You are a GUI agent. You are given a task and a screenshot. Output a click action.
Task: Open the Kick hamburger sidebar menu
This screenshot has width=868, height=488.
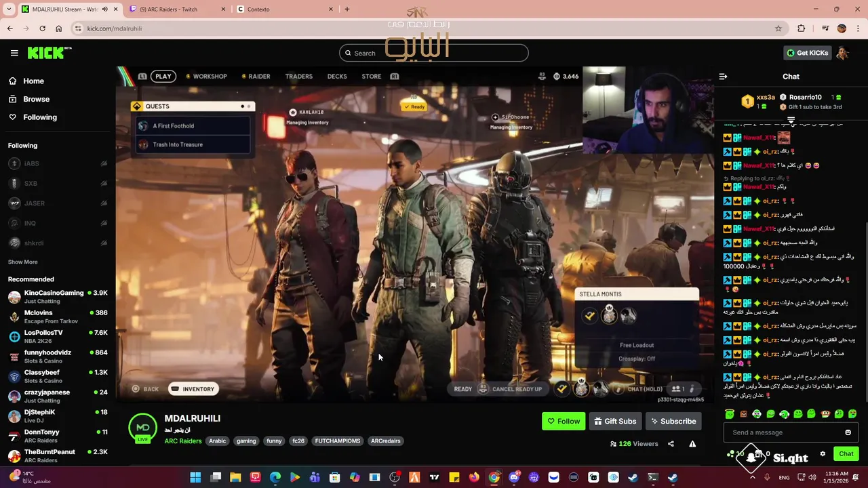14,53
